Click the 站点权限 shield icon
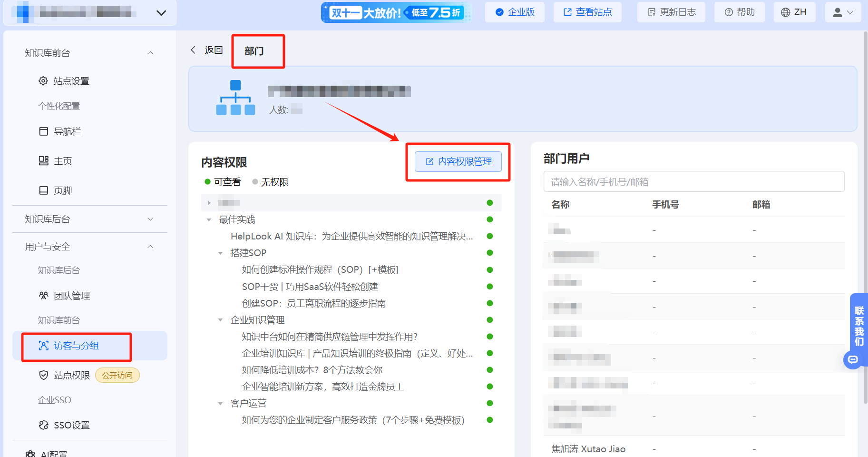The image size is (868, 457). 43,375
